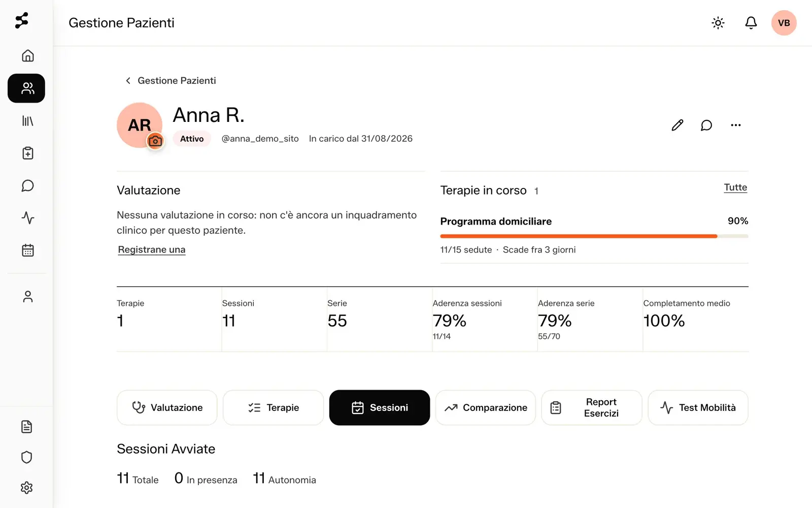Open the document icon in sidebar

pyautogui.click(x=26, y=427)
